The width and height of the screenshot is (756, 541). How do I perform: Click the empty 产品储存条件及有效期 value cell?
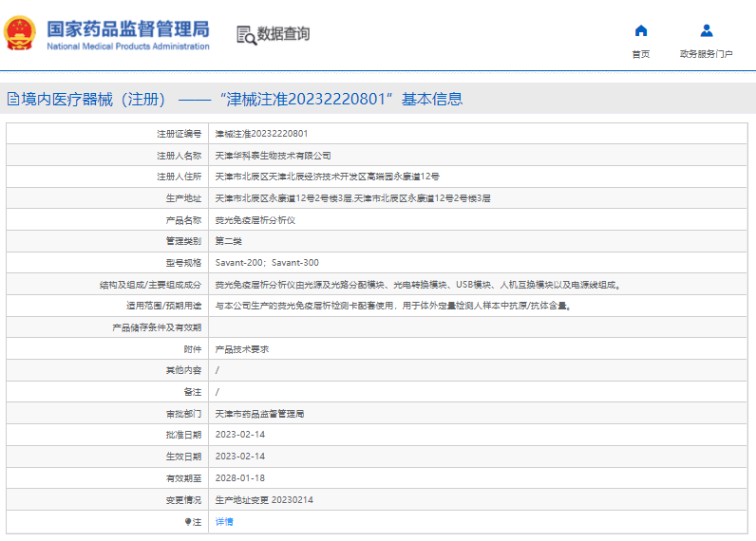click(x=478, y=327)
